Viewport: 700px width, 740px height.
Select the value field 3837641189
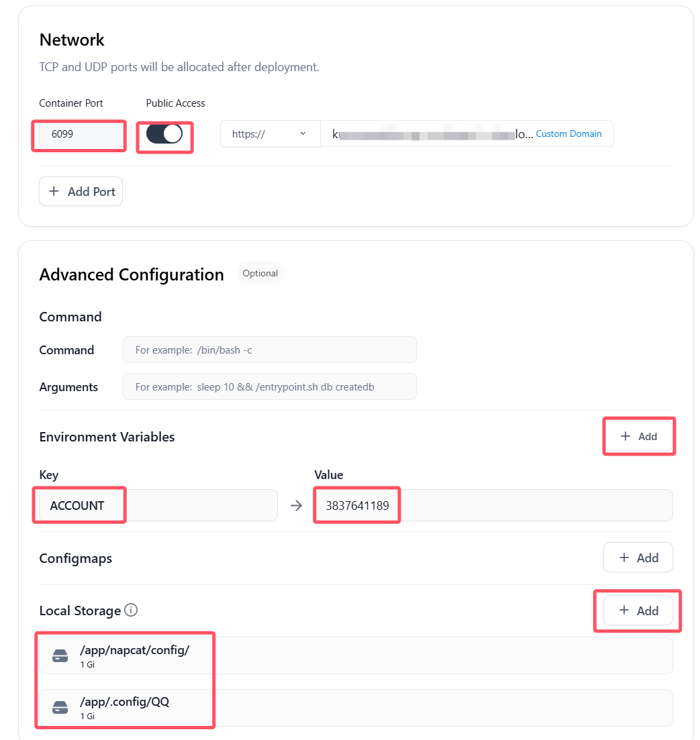[x=494, y=505]
